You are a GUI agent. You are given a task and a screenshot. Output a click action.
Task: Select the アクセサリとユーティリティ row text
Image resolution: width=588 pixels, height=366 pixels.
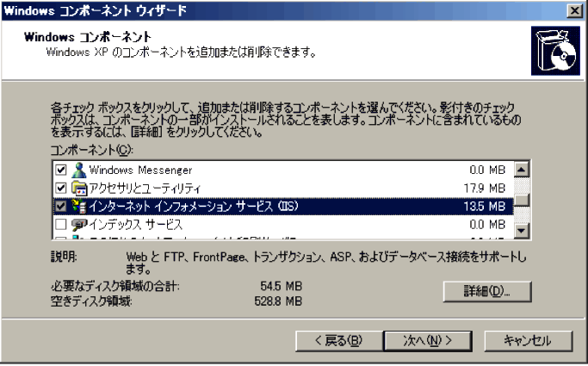click(145, 189)
